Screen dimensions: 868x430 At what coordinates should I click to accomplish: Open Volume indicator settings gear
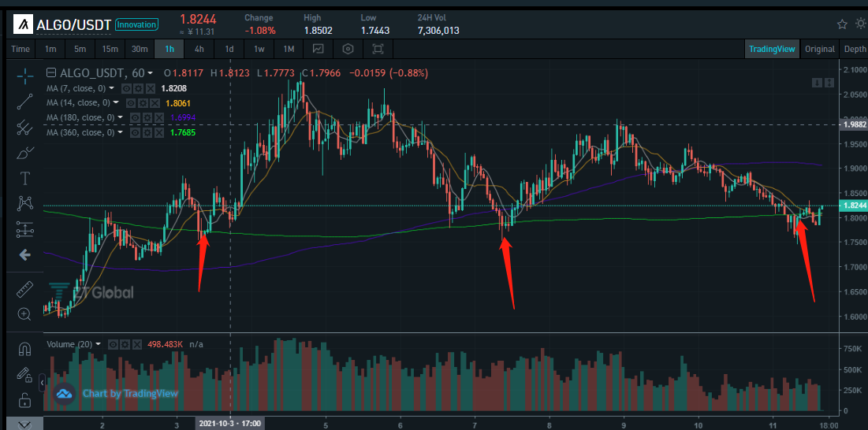point(125,344)
